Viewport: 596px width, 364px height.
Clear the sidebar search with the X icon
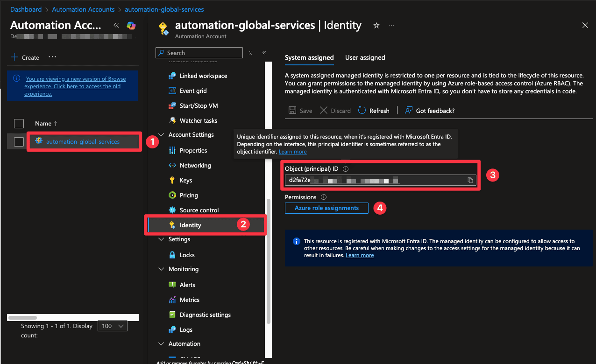pos(250,53)
